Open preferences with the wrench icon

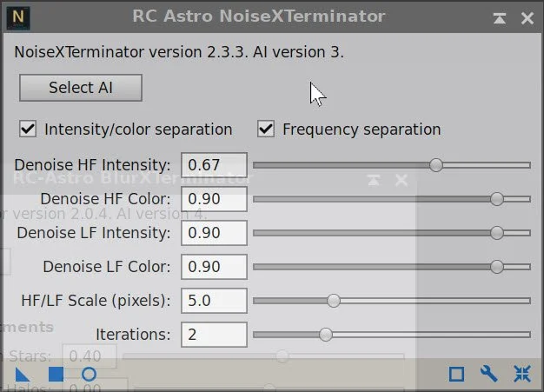[x=489, y=374]
